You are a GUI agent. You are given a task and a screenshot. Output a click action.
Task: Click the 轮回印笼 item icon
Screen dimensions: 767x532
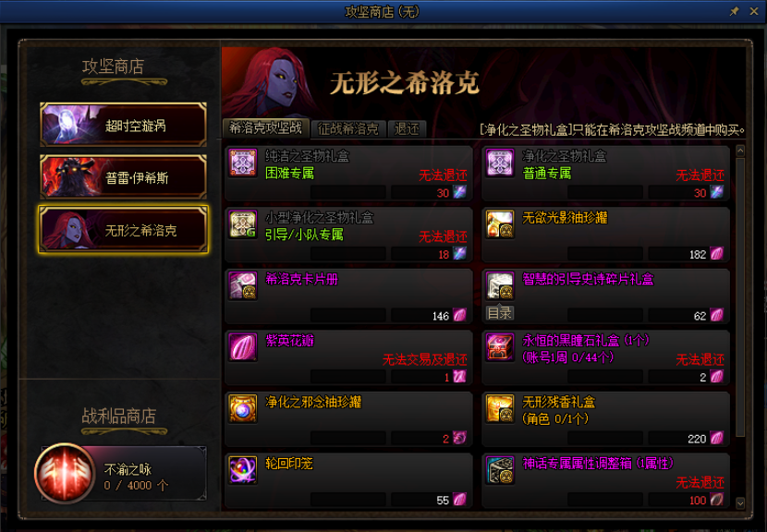point(243,470)
